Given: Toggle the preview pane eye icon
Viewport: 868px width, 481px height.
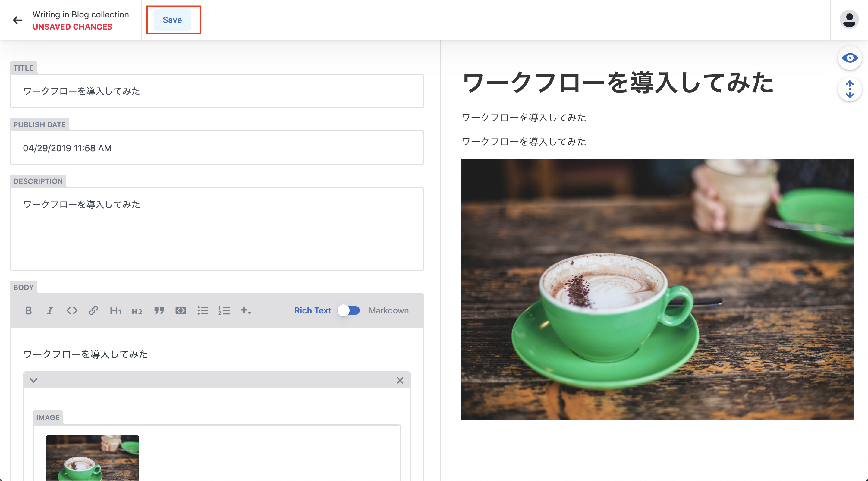Looking at the screenshot, I should click(x=850, y=58).
